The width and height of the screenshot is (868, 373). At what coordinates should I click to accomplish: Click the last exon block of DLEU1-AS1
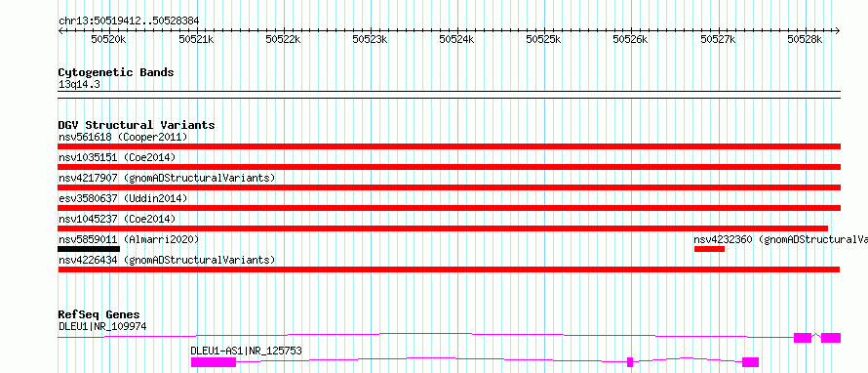click(750, 362)
